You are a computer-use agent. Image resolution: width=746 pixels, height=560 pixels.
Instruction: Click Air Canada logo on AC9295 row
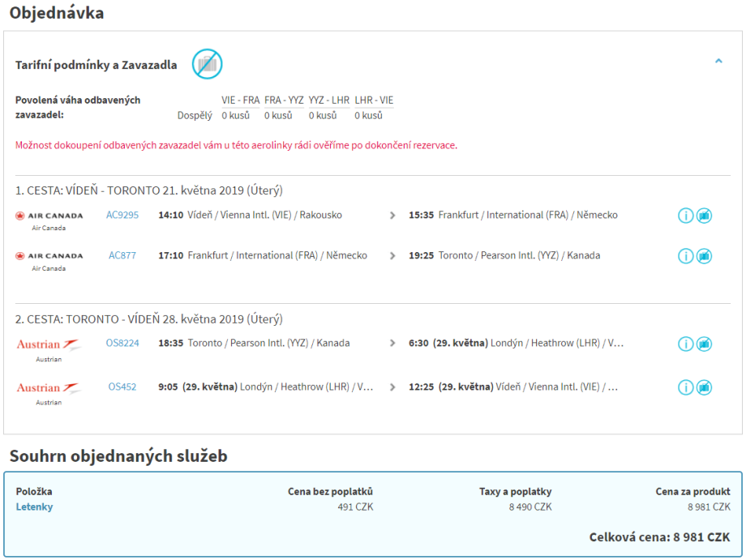coord(49,216)
